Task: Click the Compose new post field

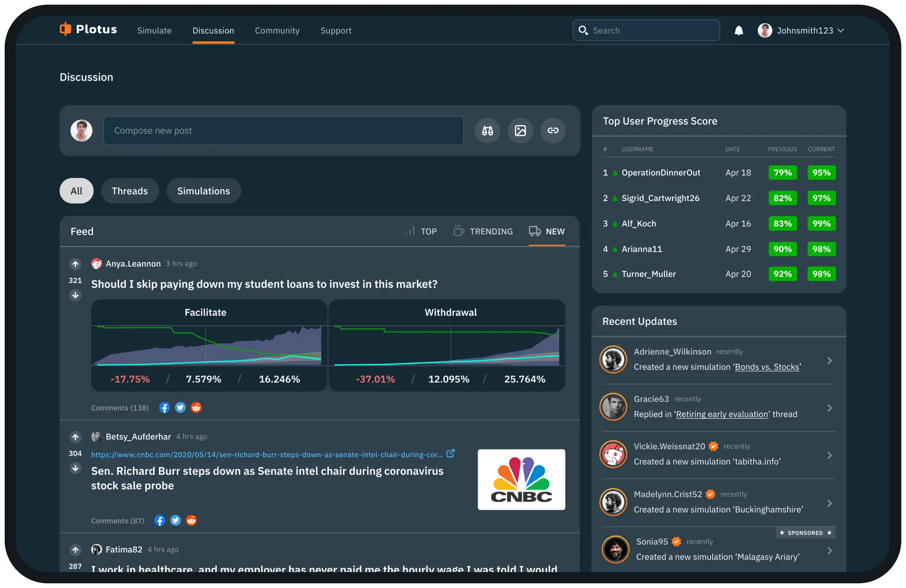Action: (283, 131)
